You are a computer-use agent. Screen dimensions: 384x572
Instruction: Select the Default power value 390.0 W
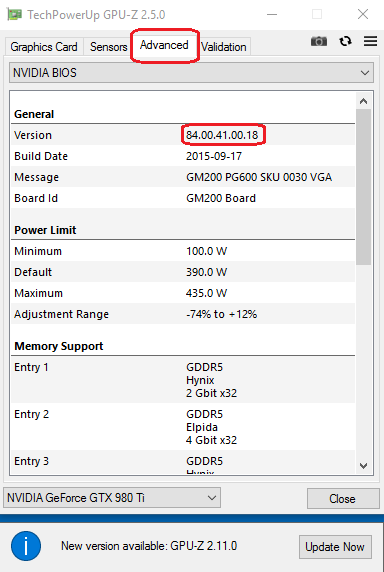tap(206, 272)
